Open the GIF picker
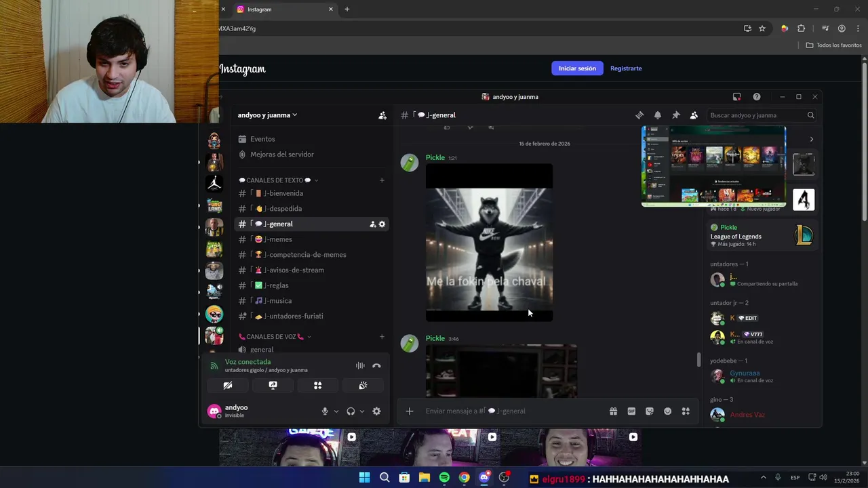 631,411
